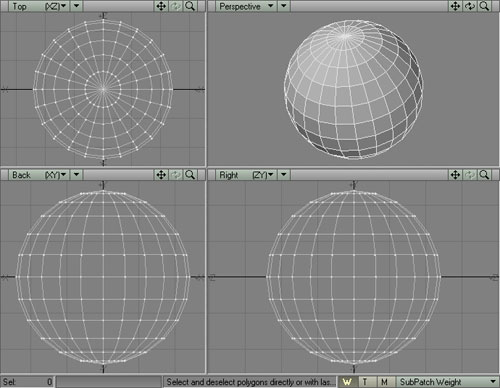Image resolution: width=500 pixels, height=388 pixels.
Task: Open the render style dropdown in Perspective viewport
Action: pyautogui.click(x=284, y=6)
